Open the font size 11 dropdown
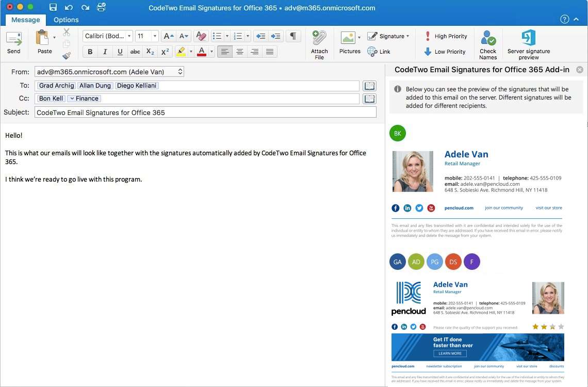Image resolution: width=588 pixels, height=387 pixels. 155,36
